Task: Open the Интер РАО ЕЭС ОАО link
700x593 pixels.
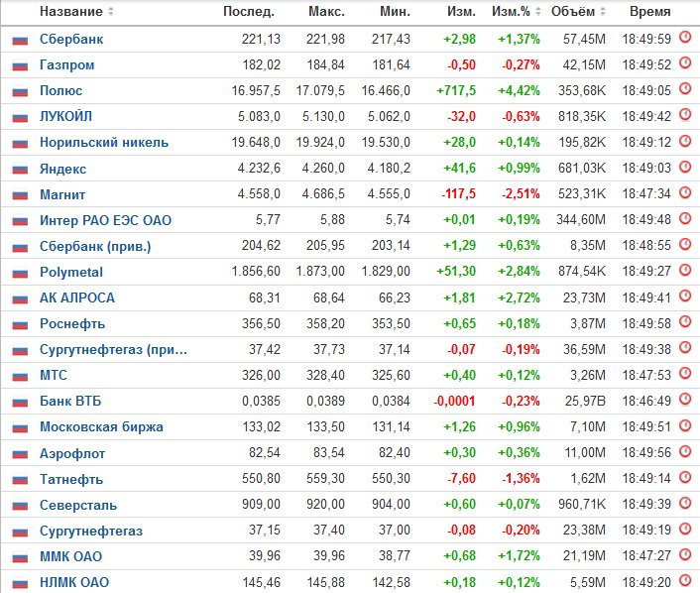Action: [x=106, y=220]
